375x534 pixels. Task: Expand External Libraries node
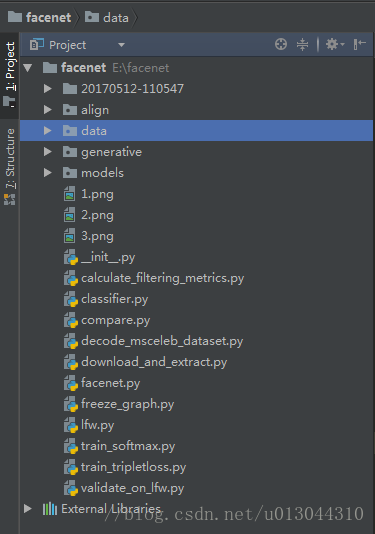coord(28,509)
